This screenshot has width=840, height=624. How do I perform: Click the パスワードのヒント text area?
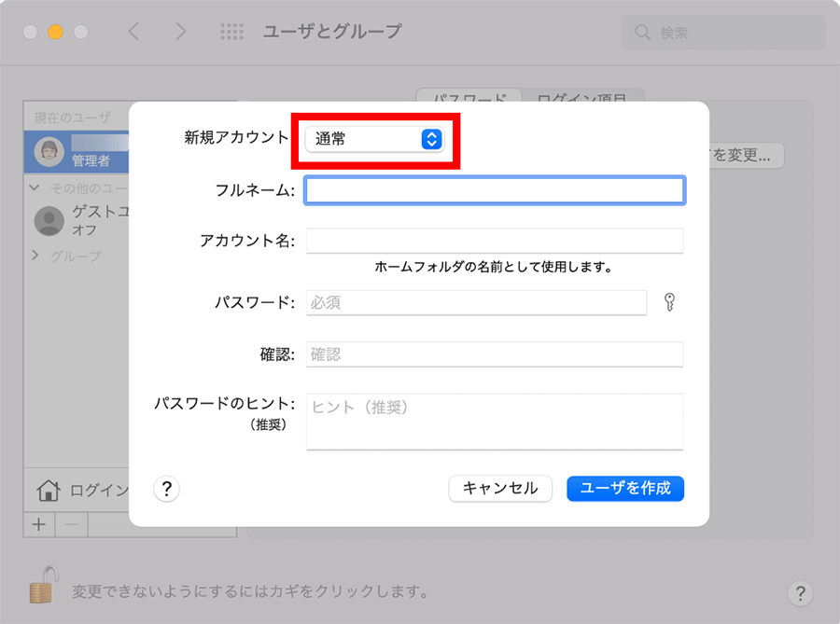point(495,422)
